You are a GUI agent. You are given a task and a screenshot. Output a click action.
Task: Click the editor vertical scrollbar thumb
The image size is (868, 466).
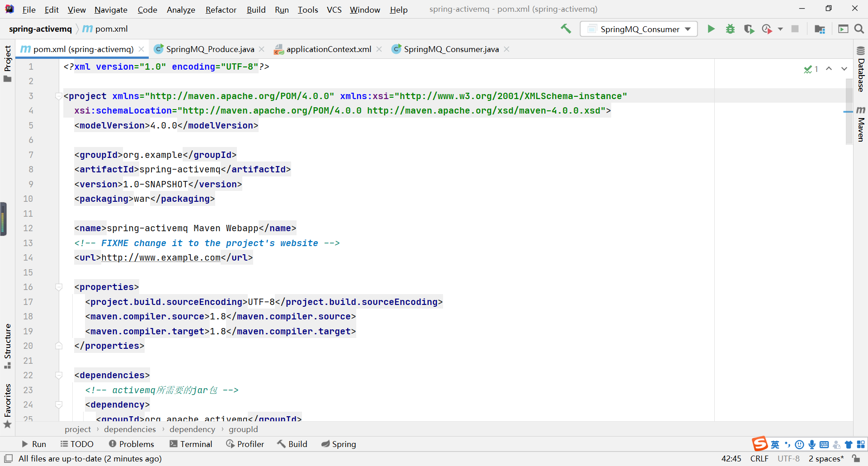849,111
